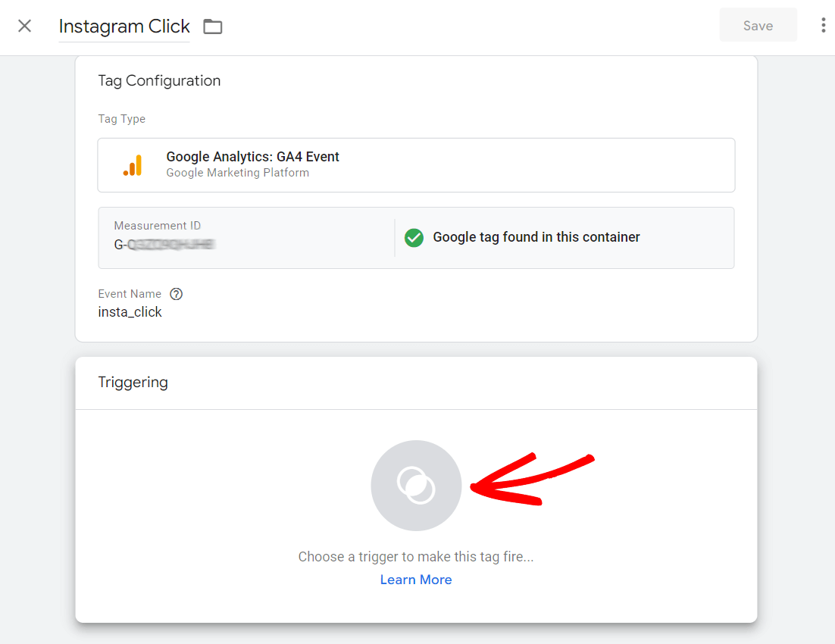The height and width of the screenshot is (644, 835).
Task: Edit the insta_click event name
Action: click(x=130, y=311)
